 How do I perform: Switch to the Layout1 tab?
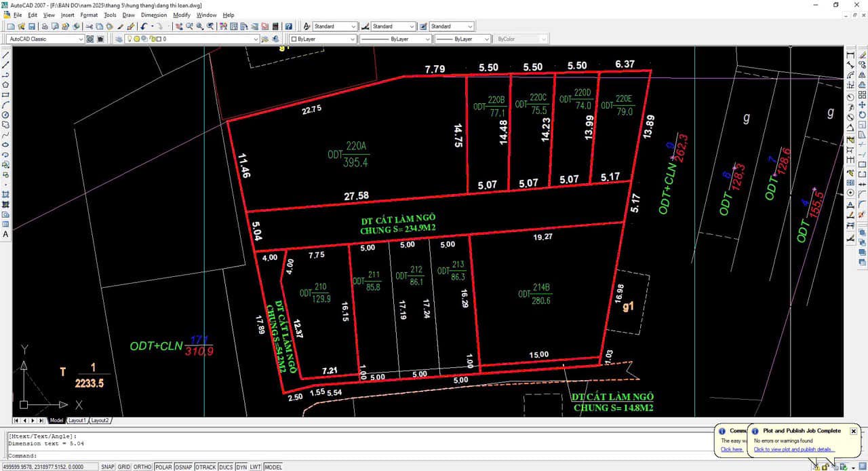coord(77,420)
